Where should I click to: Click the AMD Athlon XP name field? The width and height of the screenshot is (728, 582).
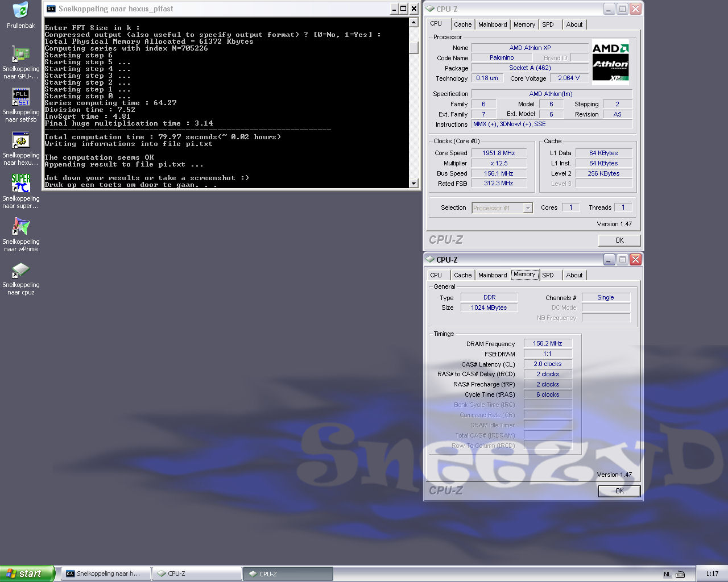(x=530, y=48)
